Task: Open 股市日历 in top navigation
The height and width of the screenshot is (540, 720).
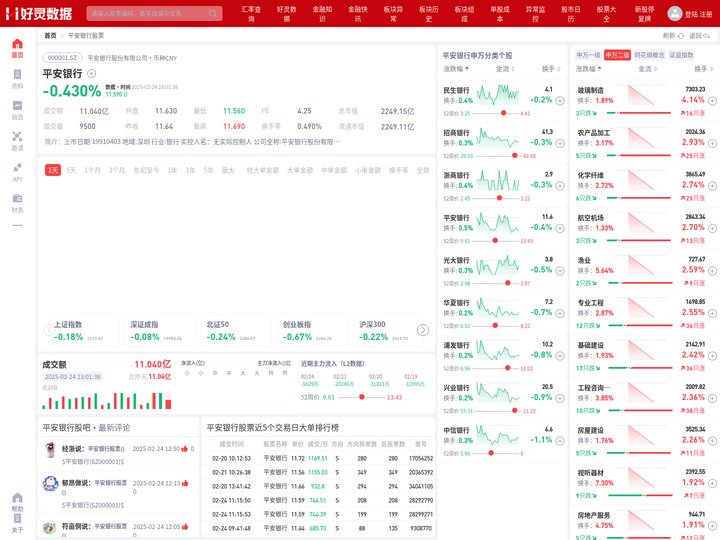Action: tap(571, 14)
